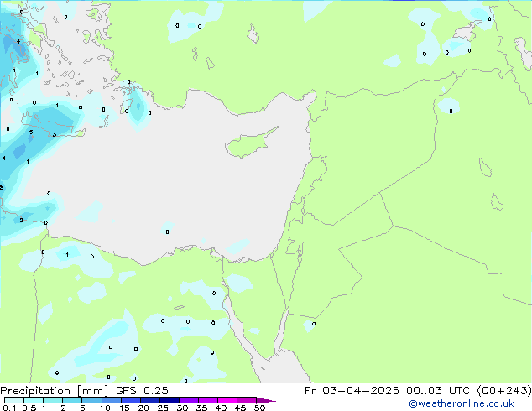Click the 0.1–0.5 mm legend color box
This screenshot has height=411, width=532.
coord(14,400)
